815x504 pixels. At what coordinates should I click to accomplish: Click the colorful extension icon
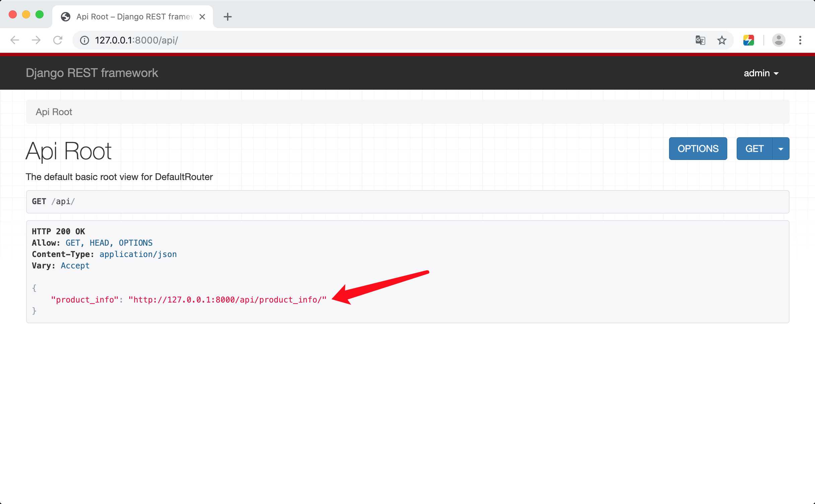point(749,40)
